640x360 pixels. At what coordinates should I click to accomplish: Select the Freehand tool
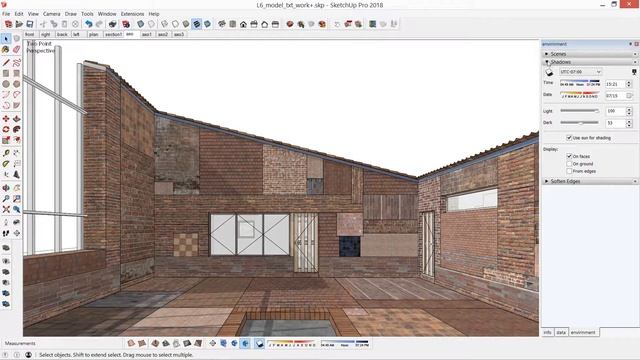[x=16, y=62]
